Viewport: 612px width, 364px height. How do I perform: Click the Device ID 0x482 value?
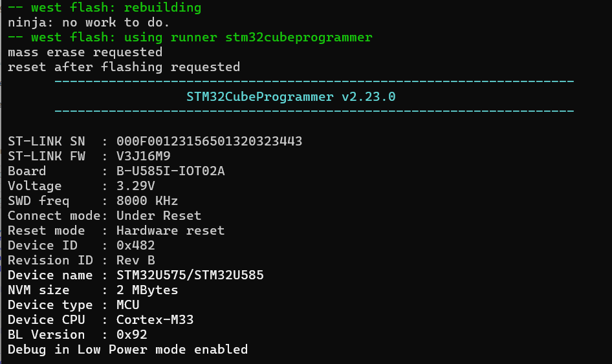(135, 245)
